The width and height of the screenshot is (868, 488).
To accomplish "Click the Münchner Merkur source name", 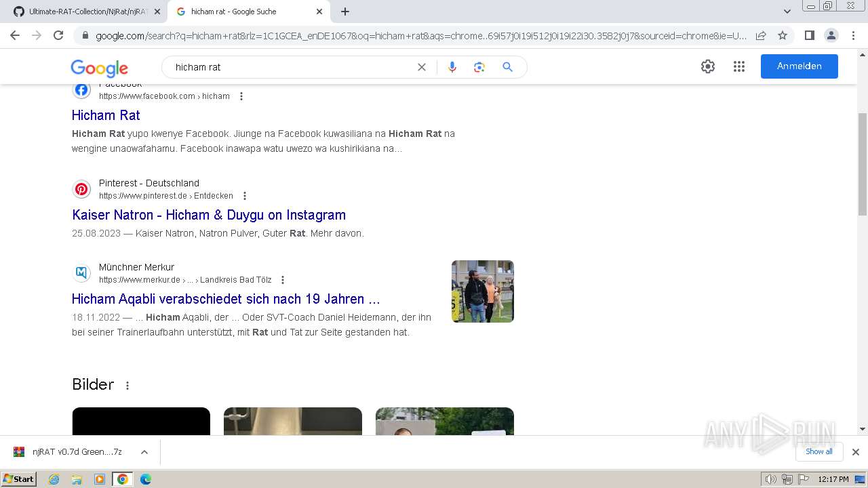I will click(x=136, y=267).
